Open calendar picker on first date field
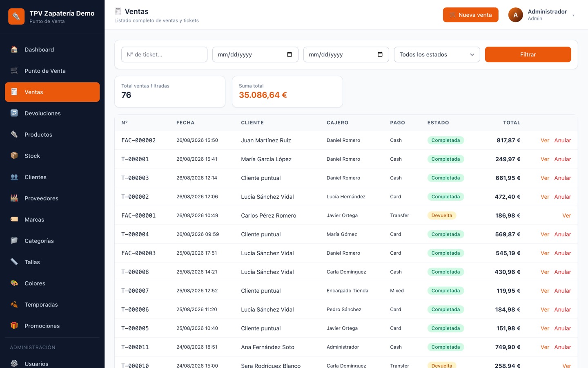Viewport: 588px width, 368px height. pos(290,54)
